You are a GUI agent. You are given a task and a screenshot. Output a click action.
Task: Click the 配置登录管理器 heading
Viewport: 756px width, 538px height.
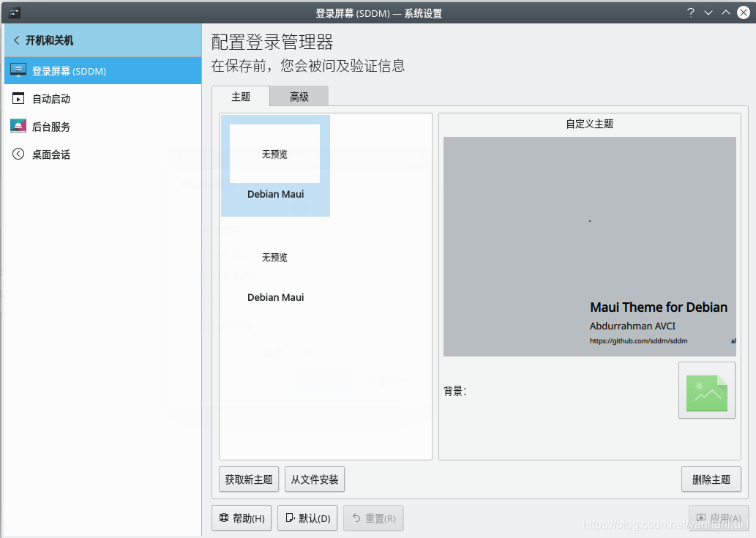272,42
